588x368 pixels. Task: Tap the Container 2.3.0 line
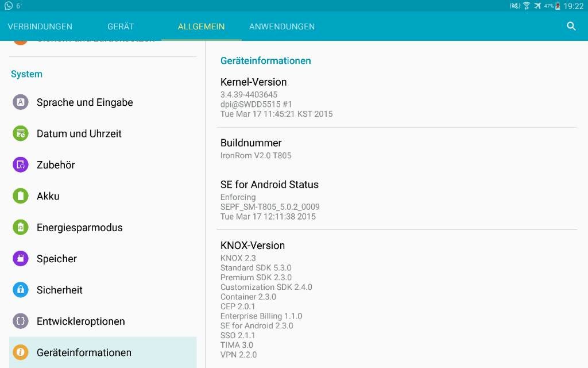click(x=248, y=297)
